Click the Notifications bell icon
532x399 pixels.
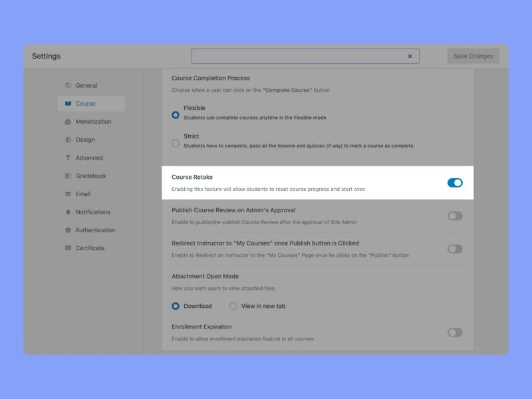point(66,211)
